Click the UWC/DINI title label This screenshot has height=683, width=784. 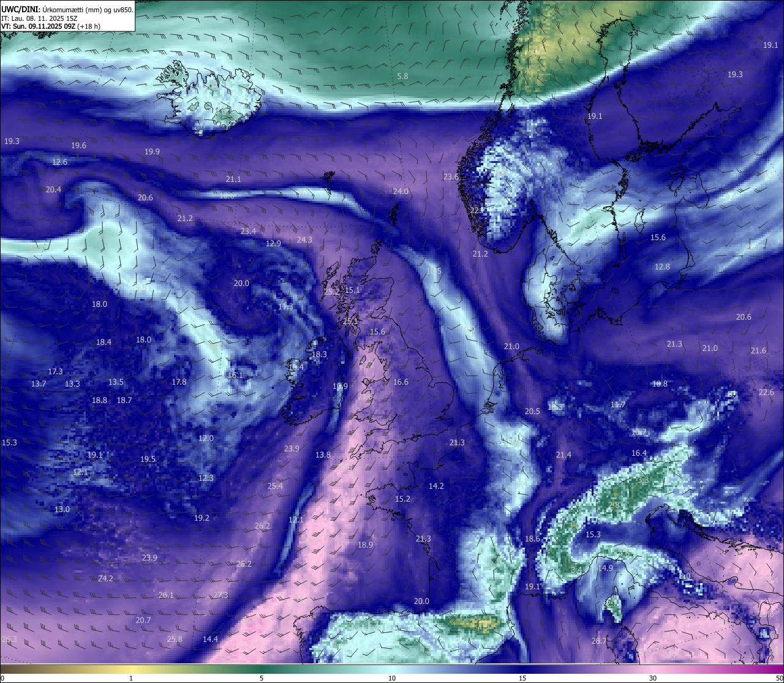[20, 10]
